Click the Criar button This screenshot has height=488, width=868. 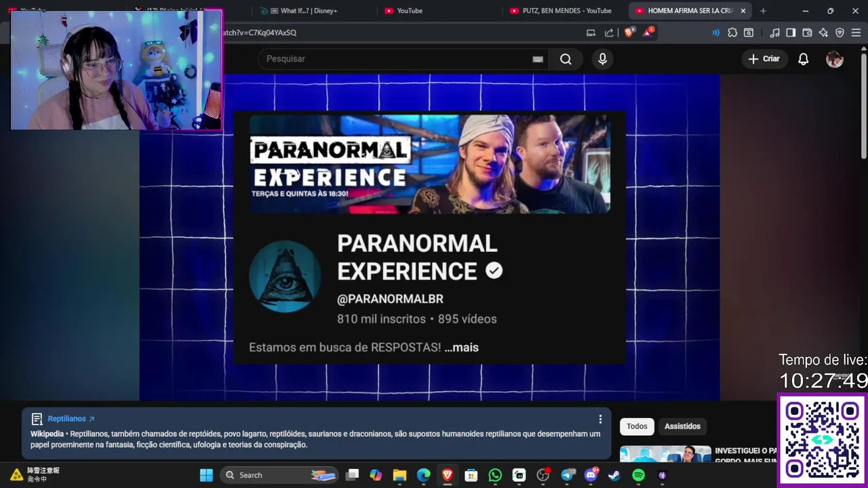coord(764,59)
